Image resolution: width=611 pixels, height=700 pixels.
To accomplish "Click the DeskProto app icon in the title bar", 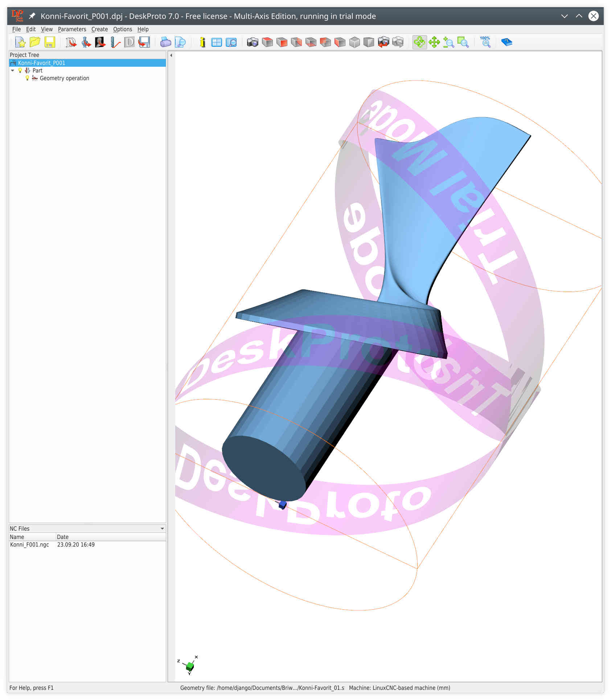I will pos(17,16).
